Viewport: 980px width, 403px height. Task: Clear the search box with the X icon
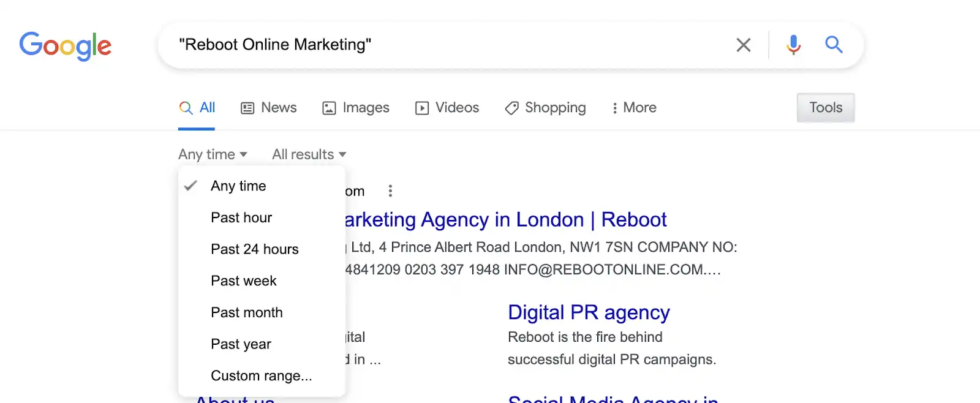[743, 45]
